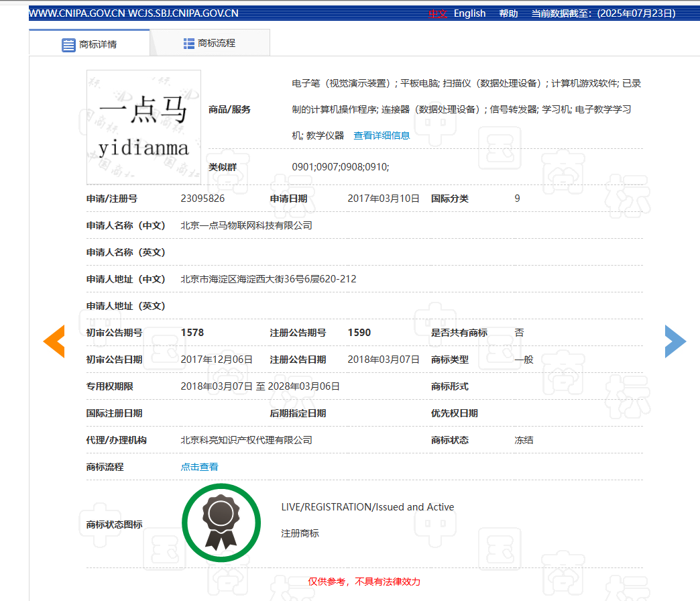
Task: Go to previous trademark with orange arrow
Action: click(54, 341)
